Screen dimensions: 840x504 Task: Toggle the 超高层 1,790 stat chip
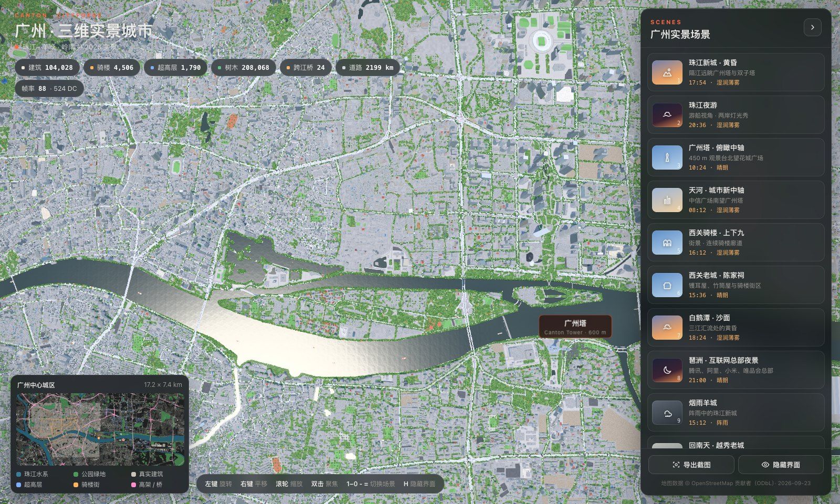point(175,68)
